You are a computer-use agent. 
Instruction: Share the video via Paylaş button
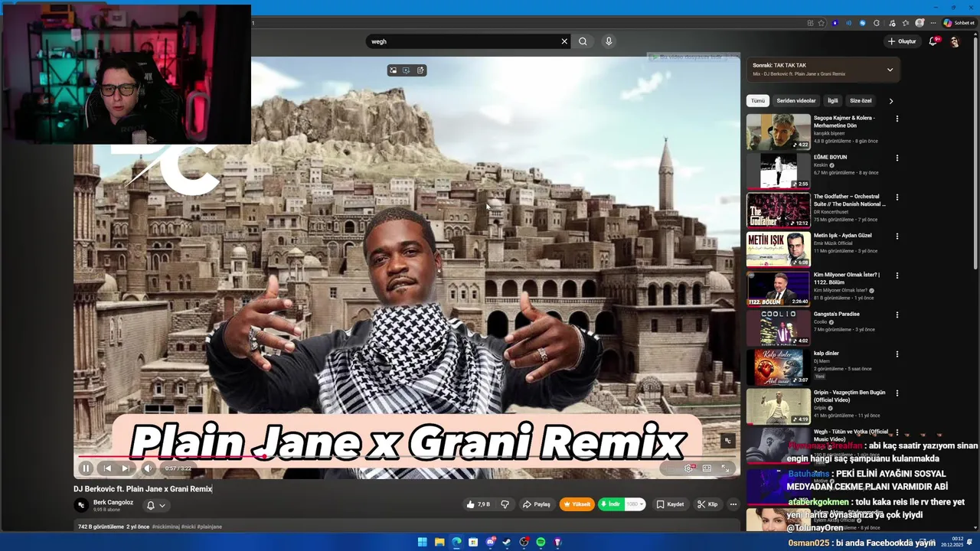click(x=537, y=504)
